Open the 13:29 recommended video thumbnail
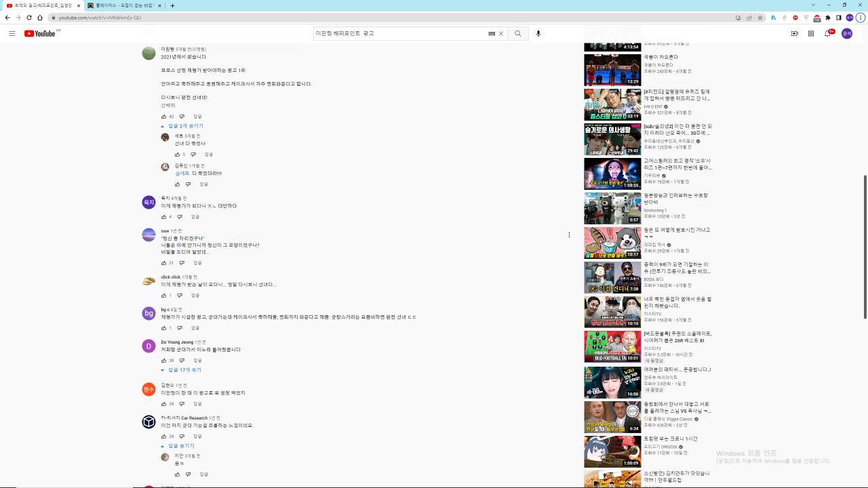Screen dimensions: 868x488 click(x=612, y=70)
